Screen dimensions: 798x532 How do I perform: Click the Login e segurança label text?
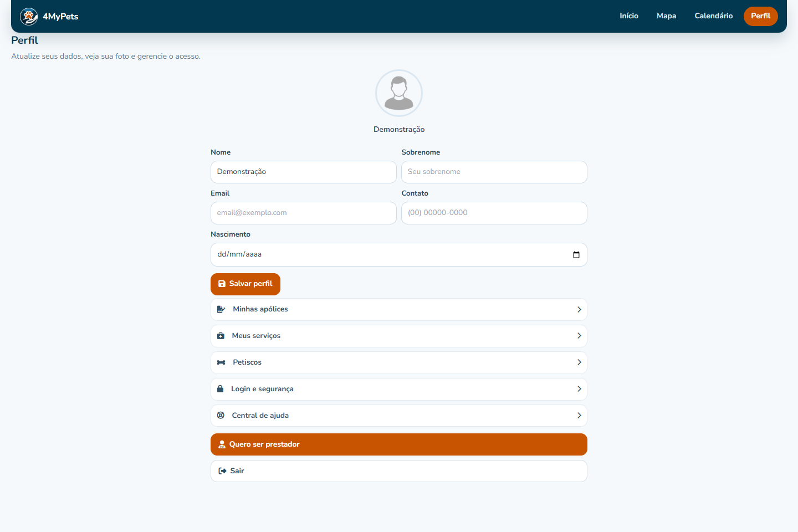click(262, 389)
